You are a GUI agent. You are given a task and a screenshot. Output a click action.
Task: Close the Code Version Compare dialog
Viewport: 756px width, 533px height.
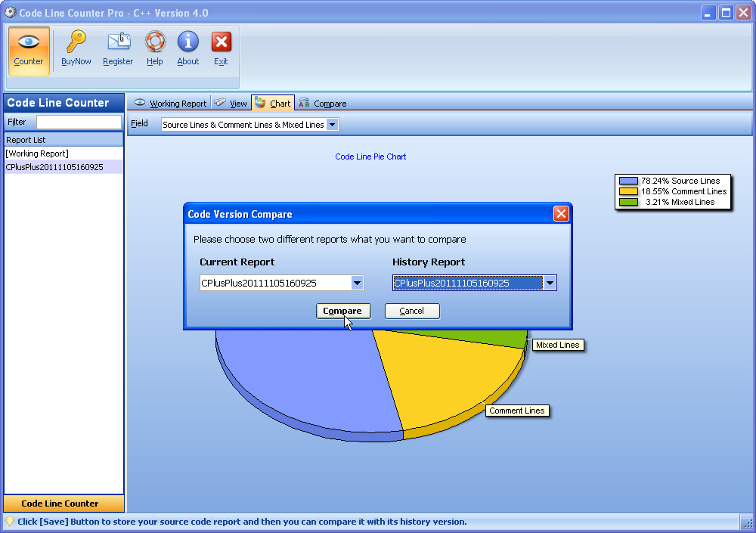coord(561,214)
